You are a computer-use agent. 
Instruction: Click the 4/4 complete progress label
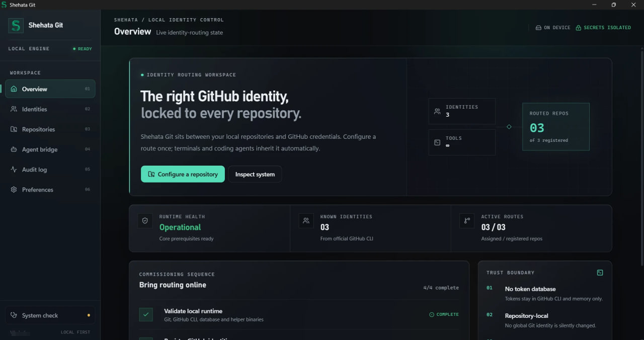(x=441, y=288)
